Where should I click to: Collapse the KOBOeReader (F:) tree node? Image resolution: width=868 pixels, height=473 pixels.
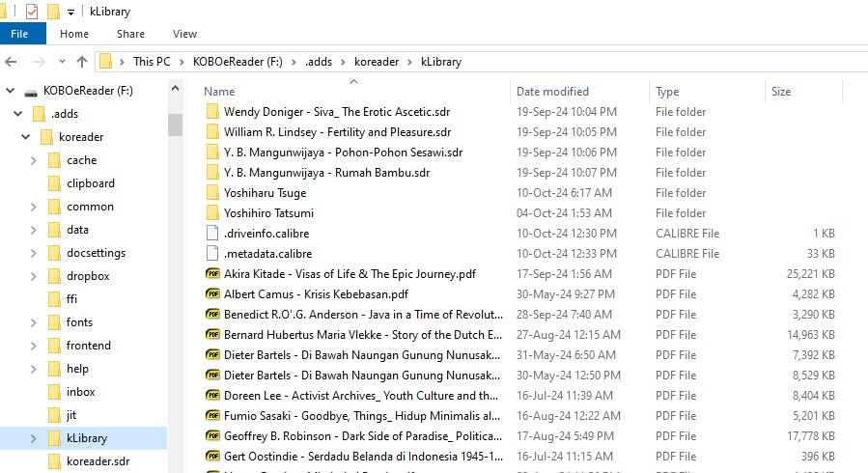point(10,90)
